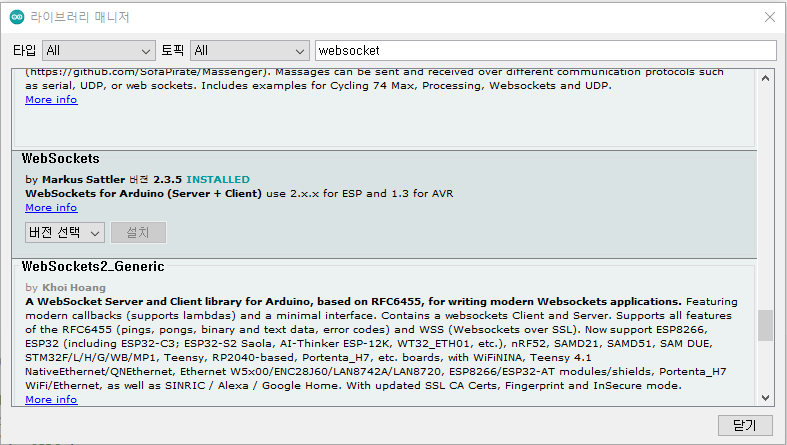Close the library manager window with X
The height and width of the screenshot is (445, 787).
tap(770, 17)
